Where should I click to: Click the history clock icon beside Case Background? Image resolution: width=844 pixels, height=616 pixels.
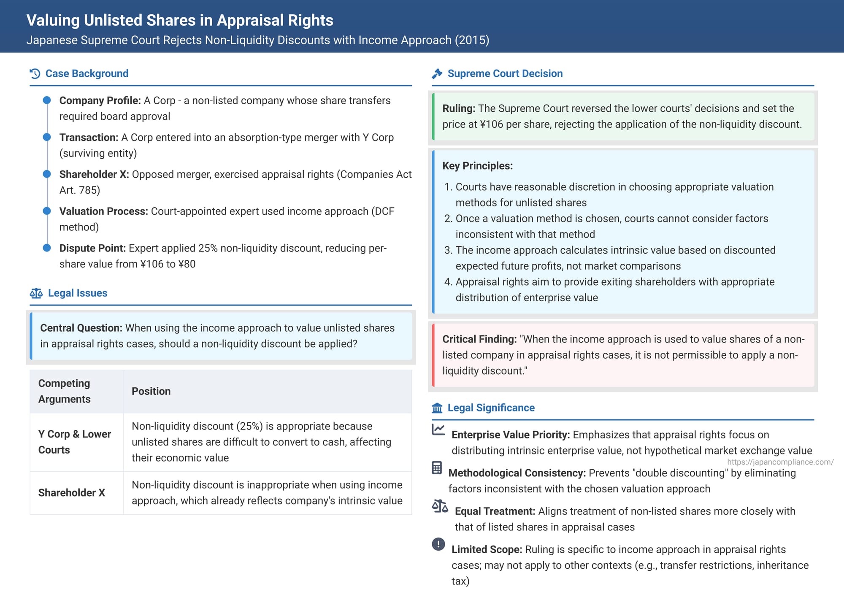(x=35, y=74)
